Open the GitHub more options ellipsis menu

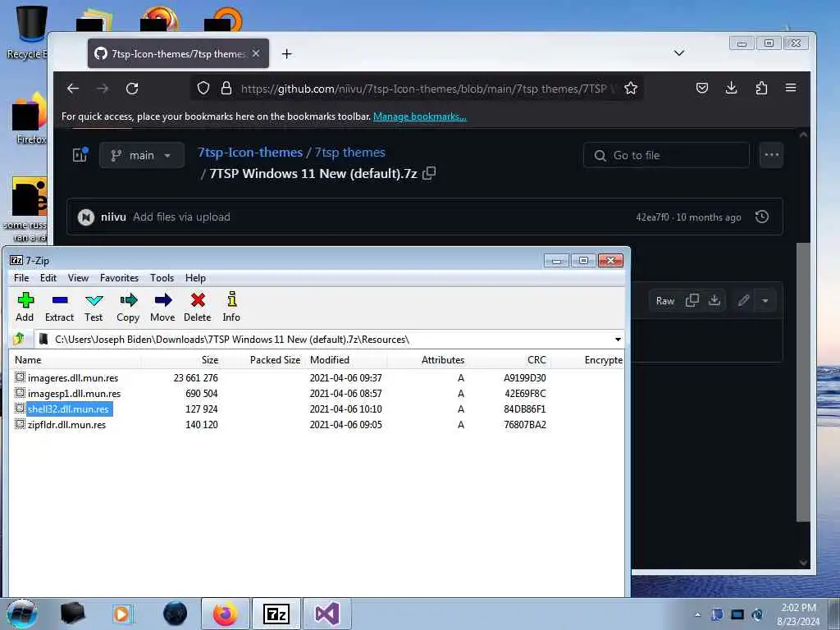coord(771,155)
